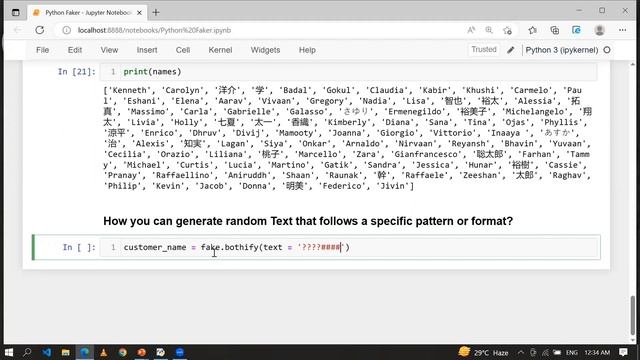
Task: Open the Edit menu
Action: click(75, 50)
